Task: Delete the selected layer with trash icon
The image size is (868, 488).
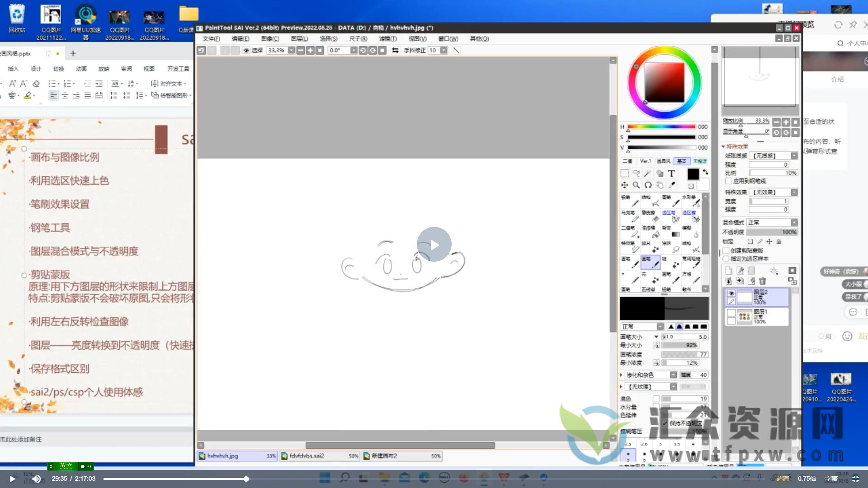Action: [763, 281]
